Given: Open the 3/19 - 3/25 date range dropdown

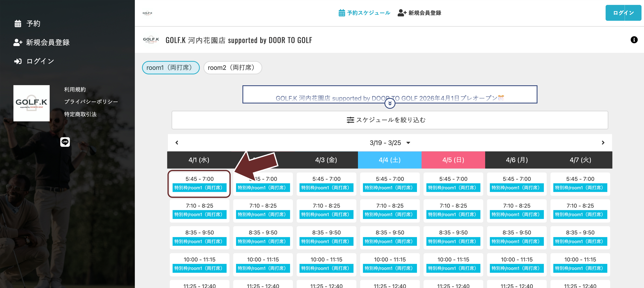Looking at the screenshot, I should (x=390, y=143).
